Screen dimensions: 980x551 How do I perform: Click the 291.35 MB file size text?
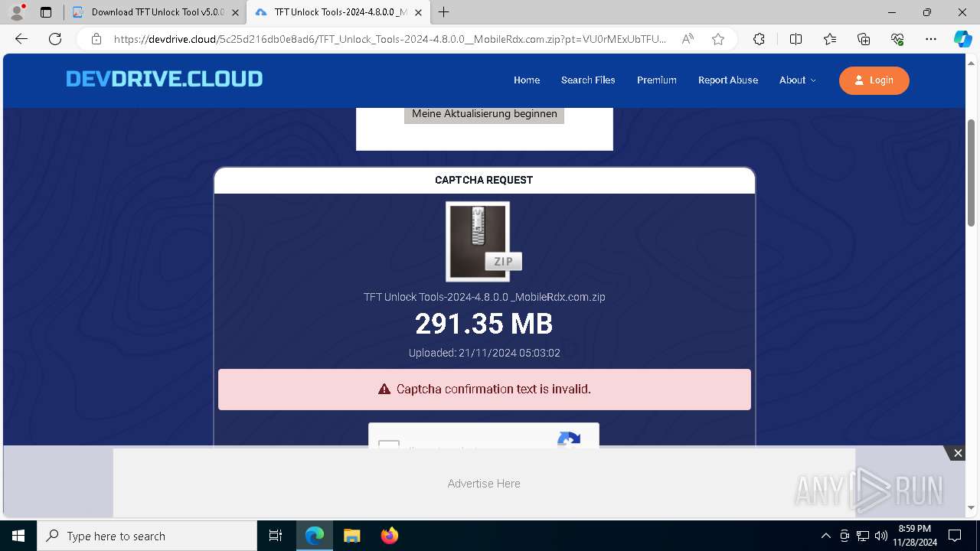point(484,324)
